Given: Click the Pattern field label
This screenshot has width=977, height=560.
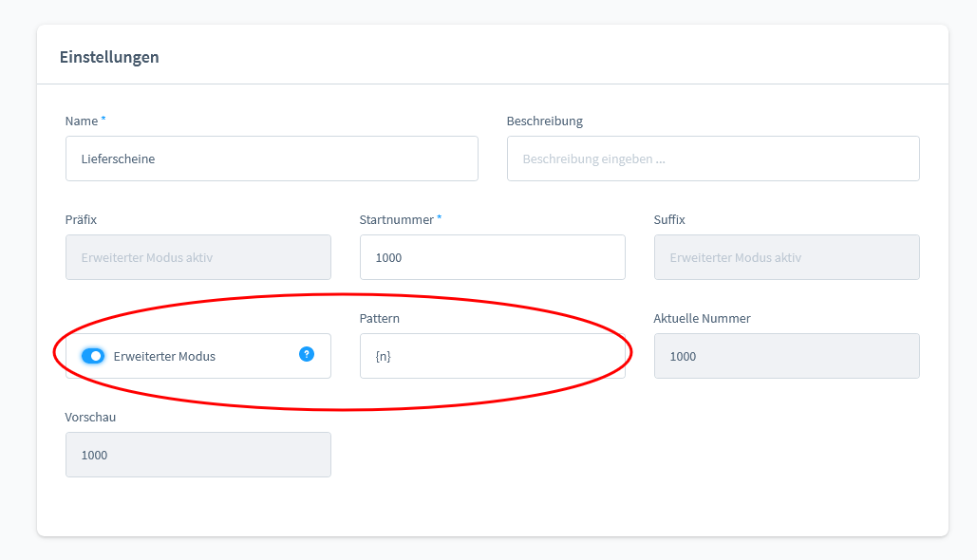Looking at the screenshot, I should tap(380, 318).
